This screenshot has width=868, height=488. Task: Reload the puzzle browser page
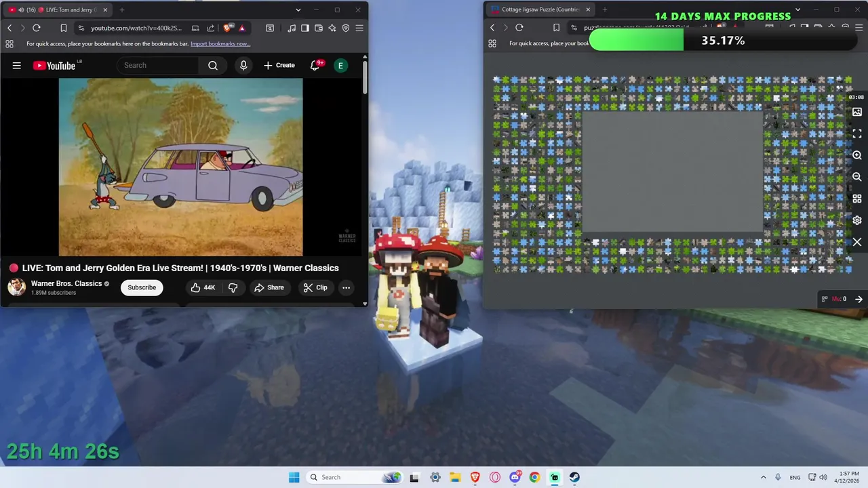(x=519, y=28)
